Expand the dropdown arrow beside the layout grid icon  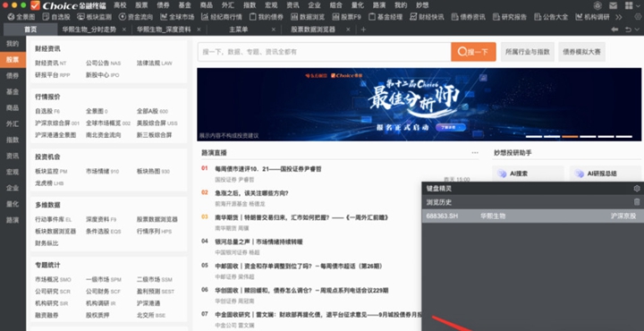tap(638, 5)
